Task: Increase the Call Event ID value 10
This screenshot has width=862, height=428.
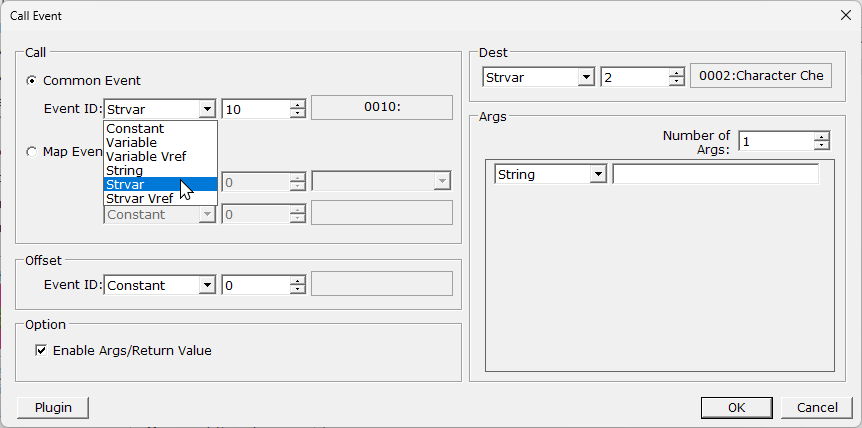Action: pyautogui.click(x=297, y=105)
